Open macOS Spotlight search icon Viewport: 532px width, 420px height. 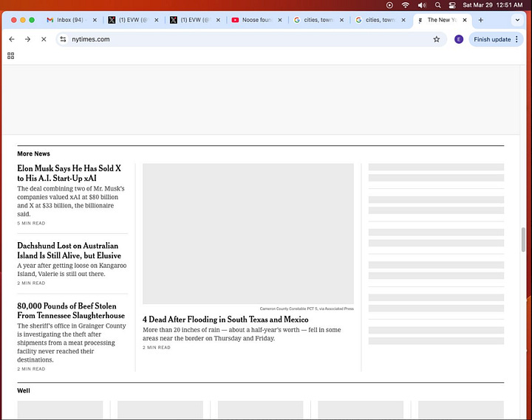tap(438, 5)
